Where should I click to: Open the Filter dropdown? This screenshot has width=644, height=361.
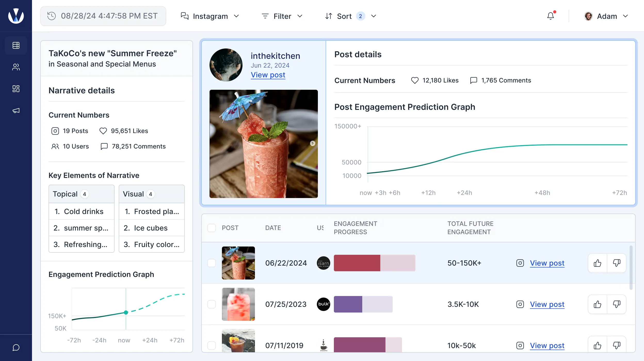point(282,16)
